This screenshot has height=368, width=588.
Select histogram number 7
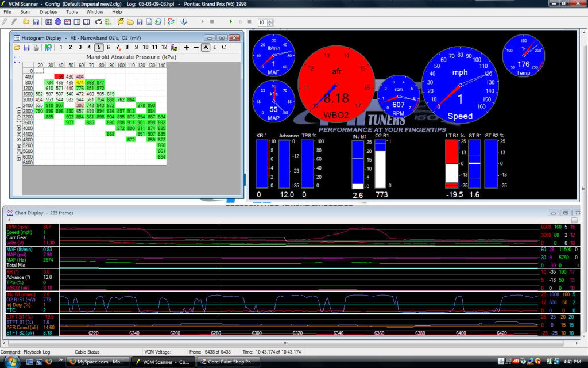(x=117, y=47)
